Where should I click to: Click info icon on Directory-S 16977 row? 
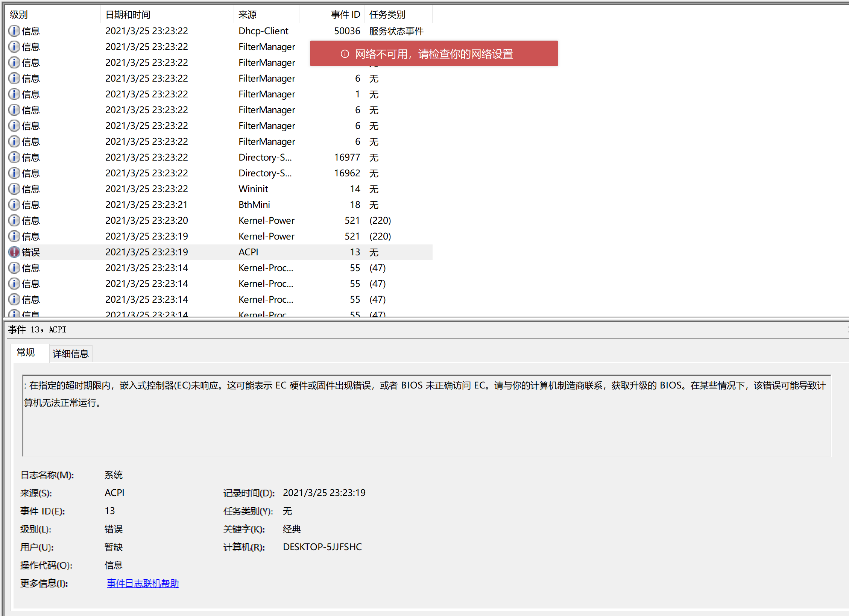pyautogui.click(x=14, y=157)
